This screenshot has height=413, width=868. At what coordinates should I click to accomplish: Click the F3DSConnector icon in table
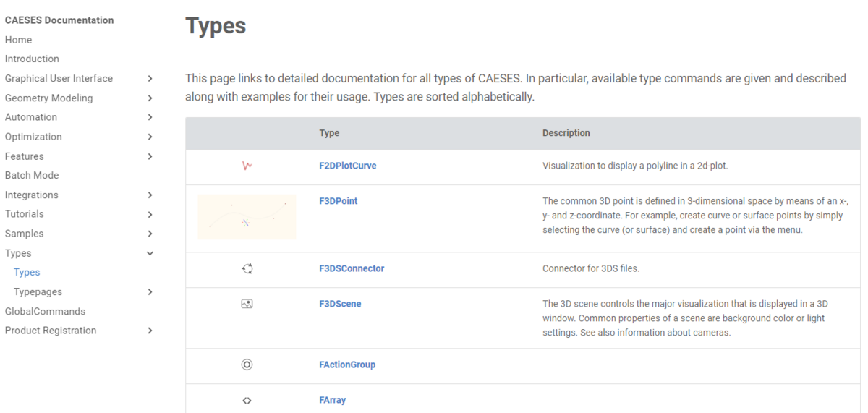coord(247,268)
